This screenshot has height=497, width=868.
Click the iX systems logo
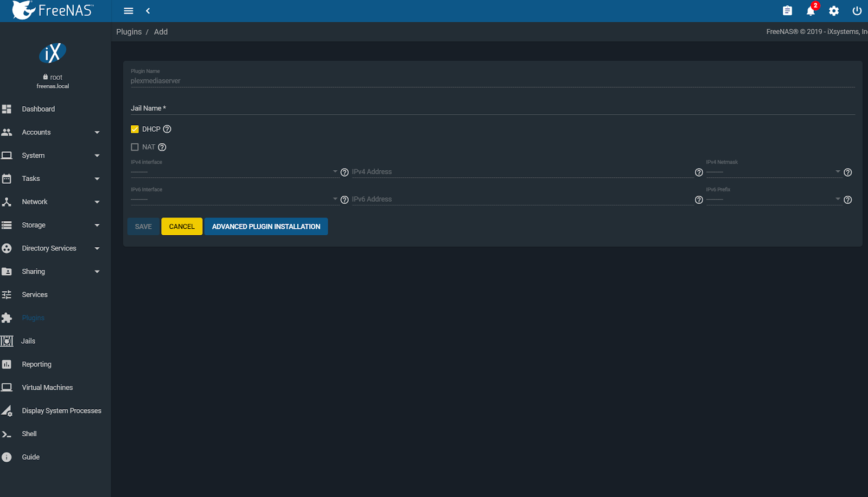53,53
